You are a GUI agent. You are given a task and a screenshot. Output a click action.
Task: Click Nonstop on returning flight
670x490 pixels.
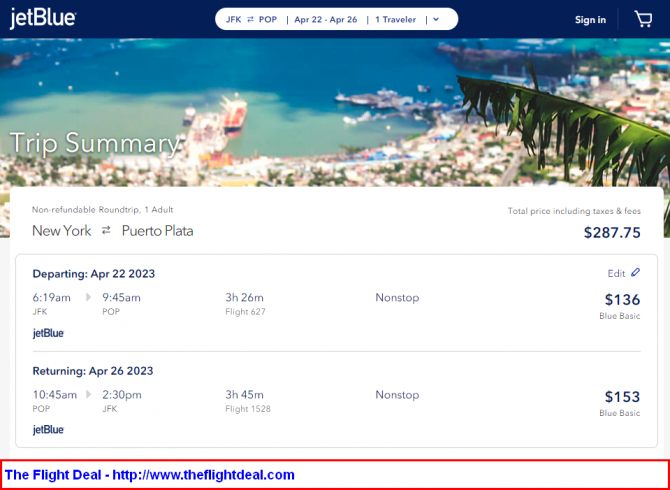point(397,394)
